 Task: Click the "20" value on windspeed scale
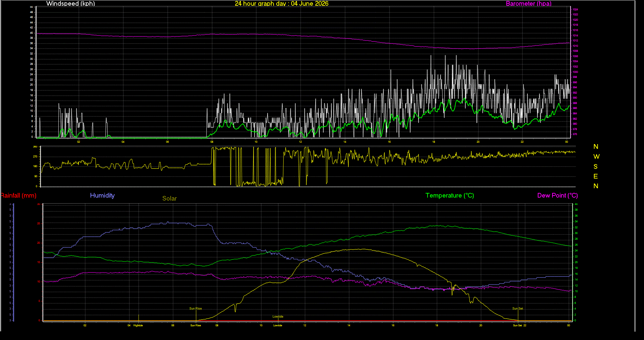point(32,85)
